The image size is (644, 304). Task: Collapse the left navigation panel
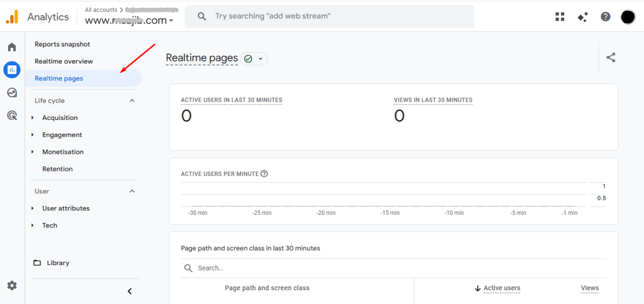(130, 291)
